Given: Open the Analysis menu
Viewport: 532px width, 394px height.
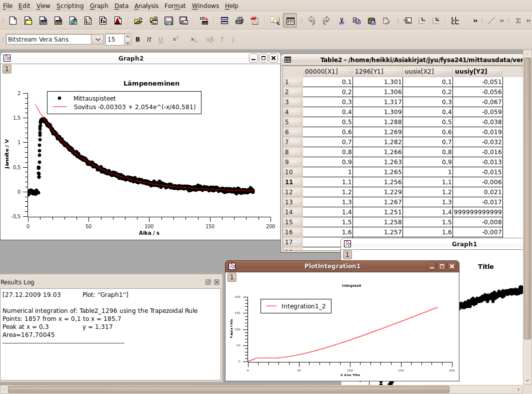Looking at the screenshot, I should pos(146,6).
